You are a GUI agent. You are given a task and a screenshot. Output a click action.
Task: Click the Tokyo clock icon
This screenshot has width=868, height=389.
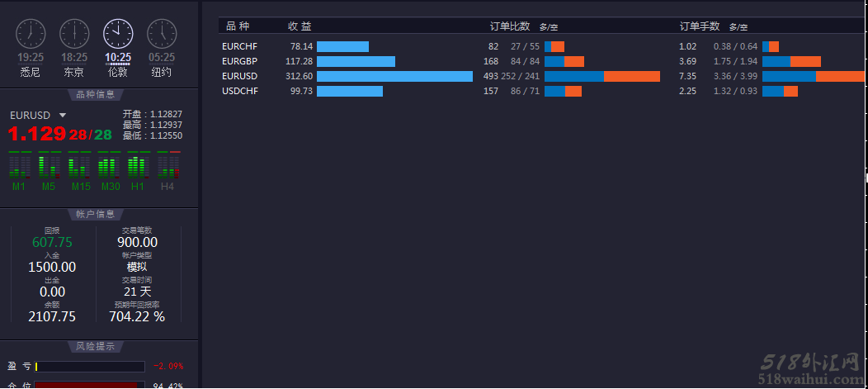click(74, 33)
